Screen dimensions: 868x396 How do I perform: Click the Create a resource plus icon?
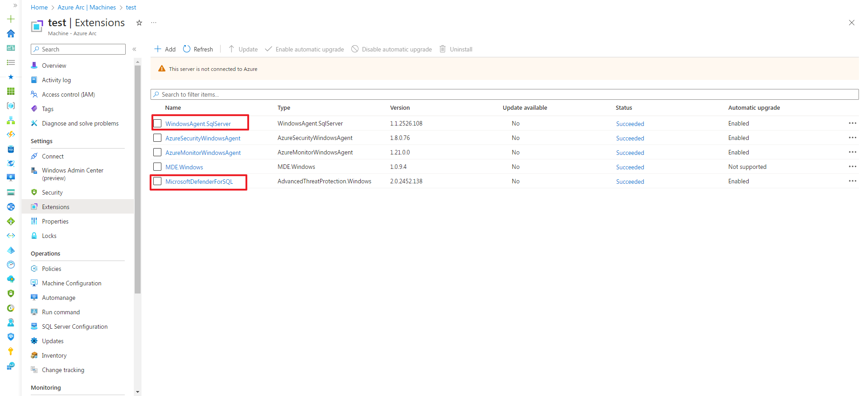(x=11, y=19)
